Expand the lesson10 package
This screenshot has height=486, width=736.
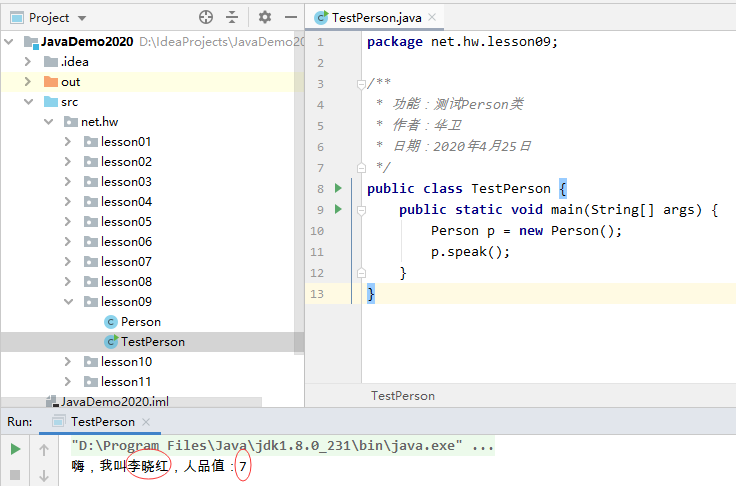click(68, 362)
